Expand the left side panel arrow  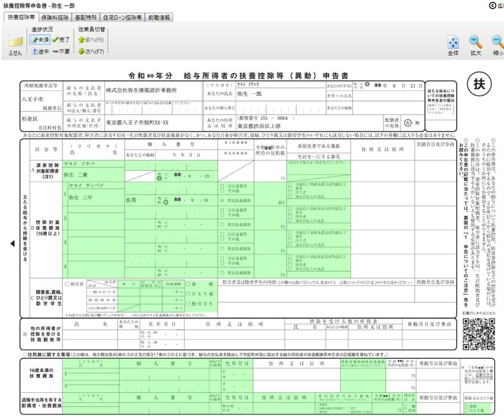pyautogui.click(x=12, y=243)
